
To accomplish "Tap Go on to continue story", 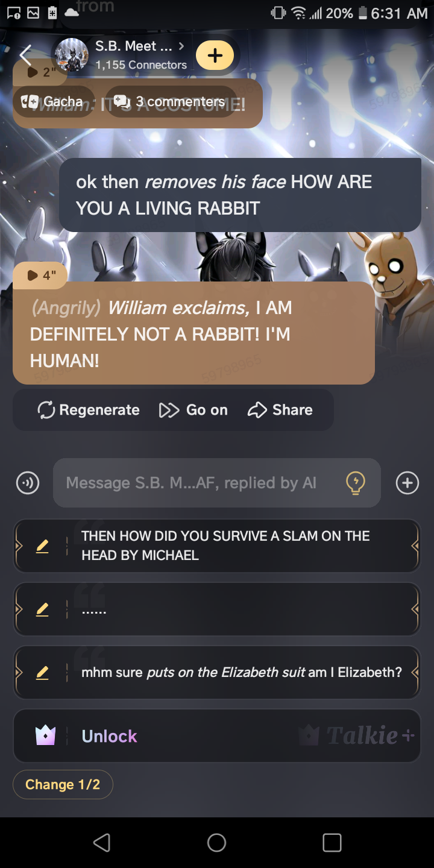I will [x=193, y=410].
